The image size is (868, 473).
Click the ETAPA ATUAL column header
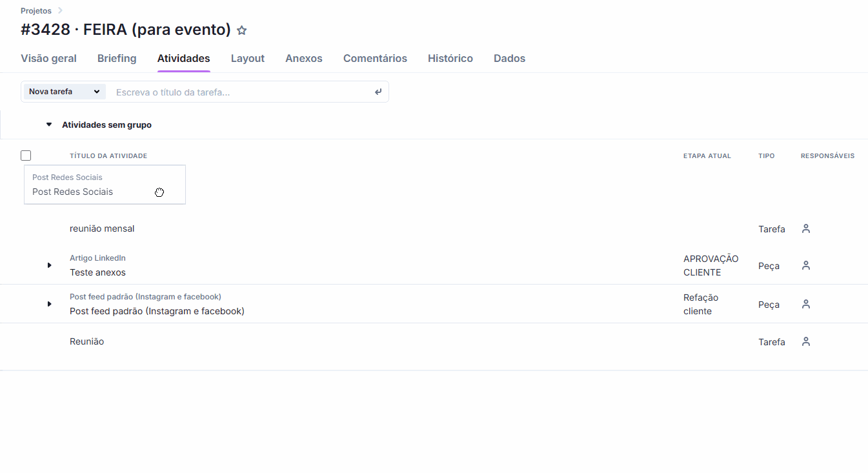pyautogui.click(x=707, y=156)
